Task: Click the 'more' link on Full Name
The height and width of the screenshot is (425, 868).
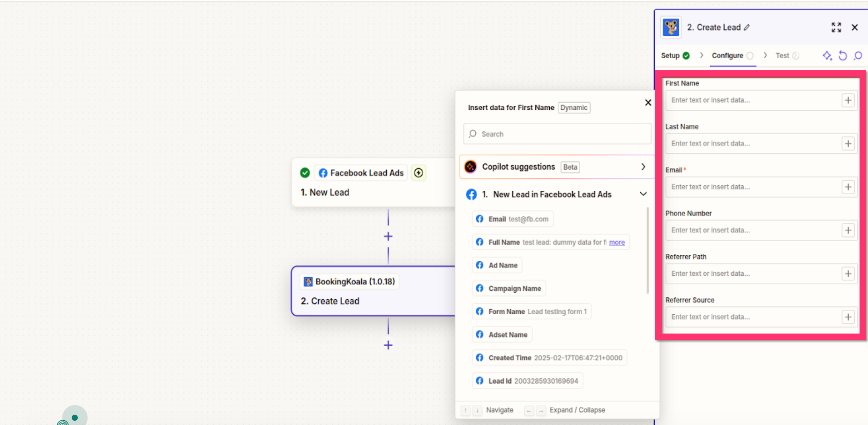Action: point(617,243)
